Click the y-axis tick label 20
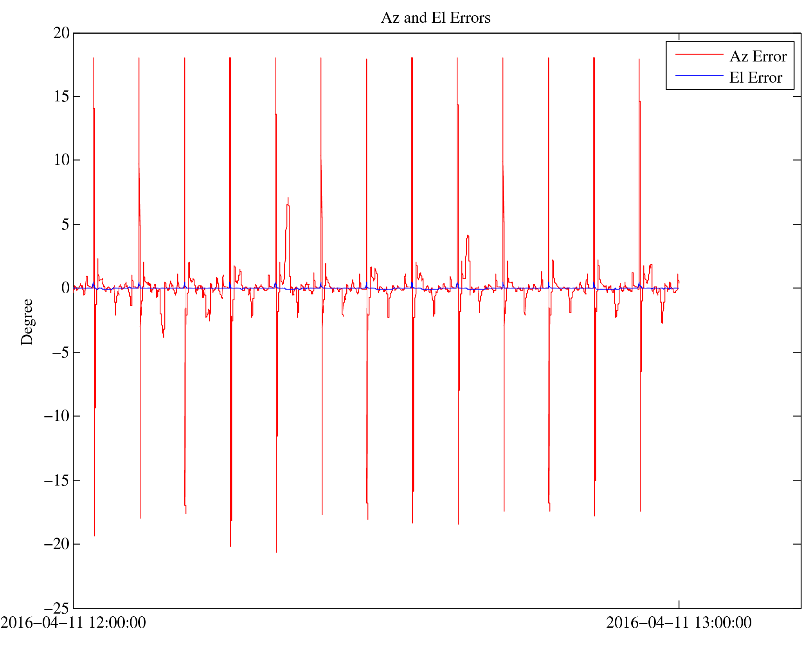The height and width of the screenshot is (659, 812). point(61,33)
